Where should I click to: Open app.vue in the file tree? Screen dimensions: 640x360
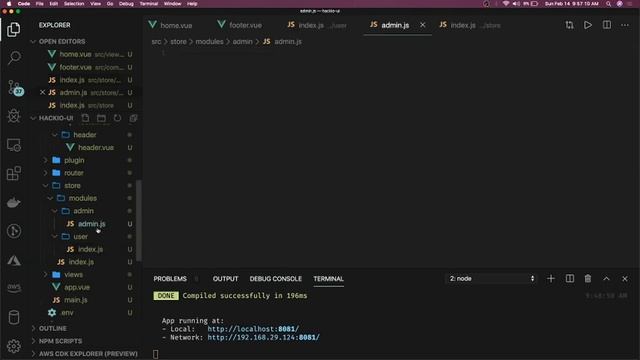(77, 287)
